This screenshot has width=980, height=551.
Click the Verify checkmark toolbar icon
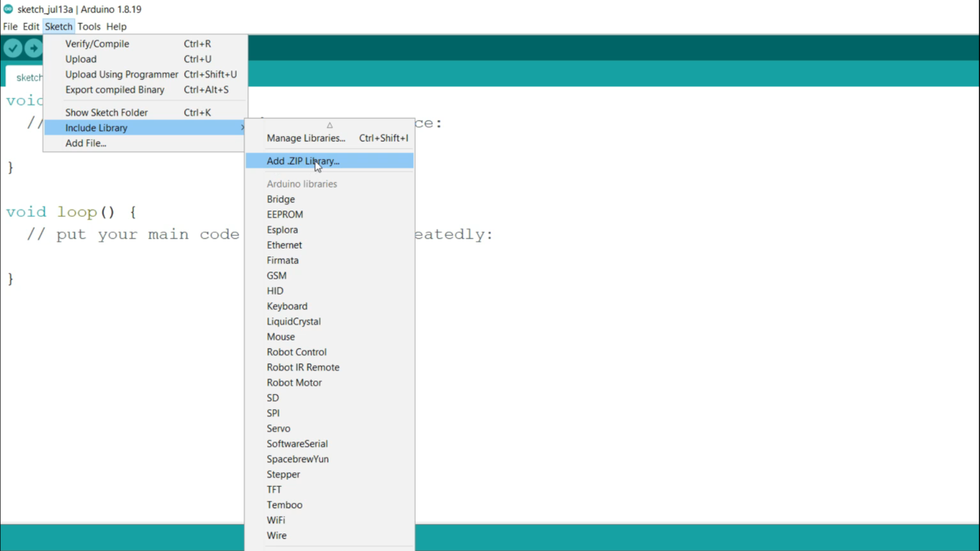(13, 48)
